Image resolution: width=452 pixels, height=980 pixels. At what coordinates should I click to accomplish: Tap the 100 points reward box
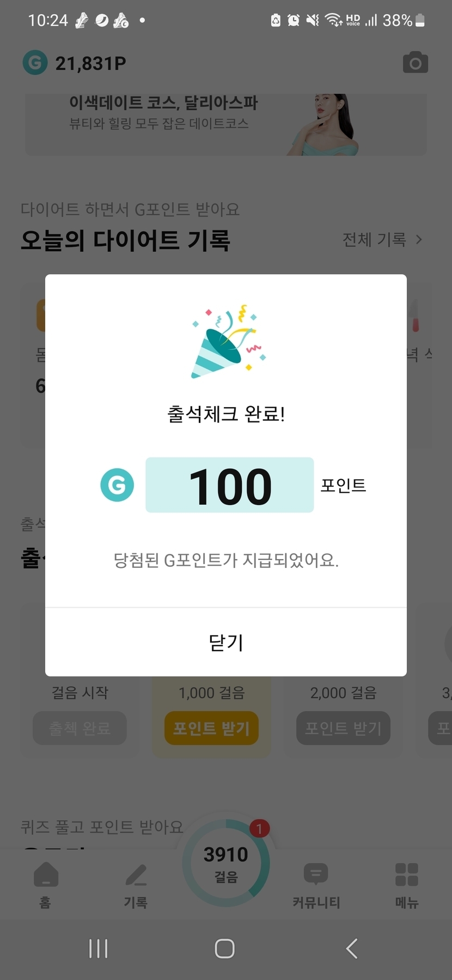pos(229,485)
